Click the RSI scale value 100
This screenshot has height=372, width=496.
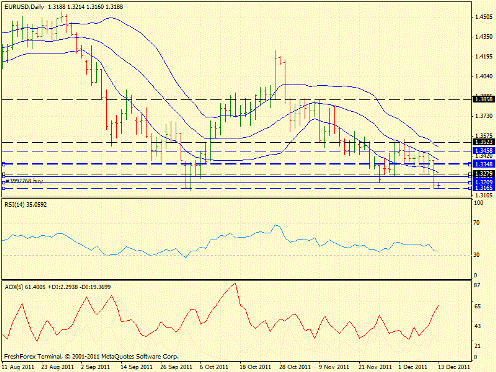point(478,203)
